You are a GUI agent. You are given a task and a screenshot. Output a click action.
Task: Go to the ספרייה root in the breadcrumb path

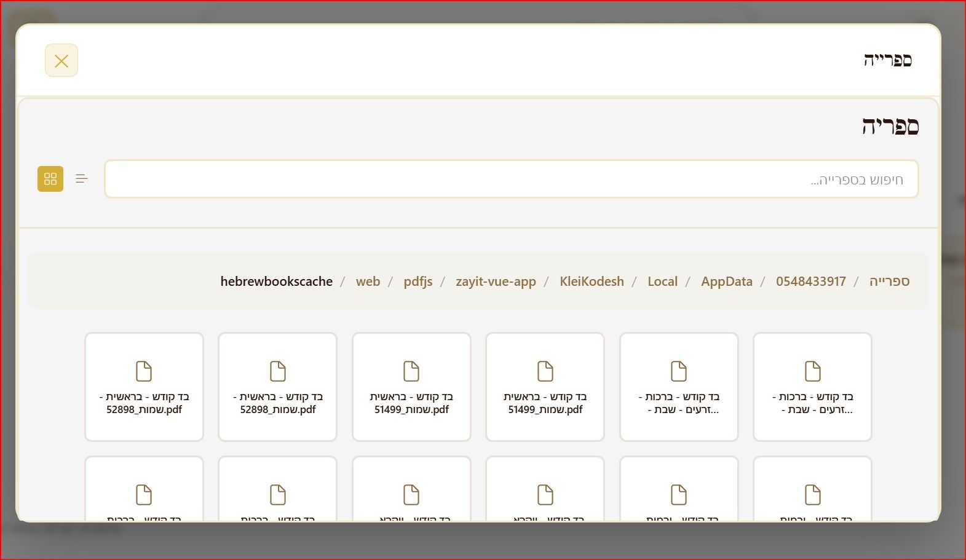point(889,282)
